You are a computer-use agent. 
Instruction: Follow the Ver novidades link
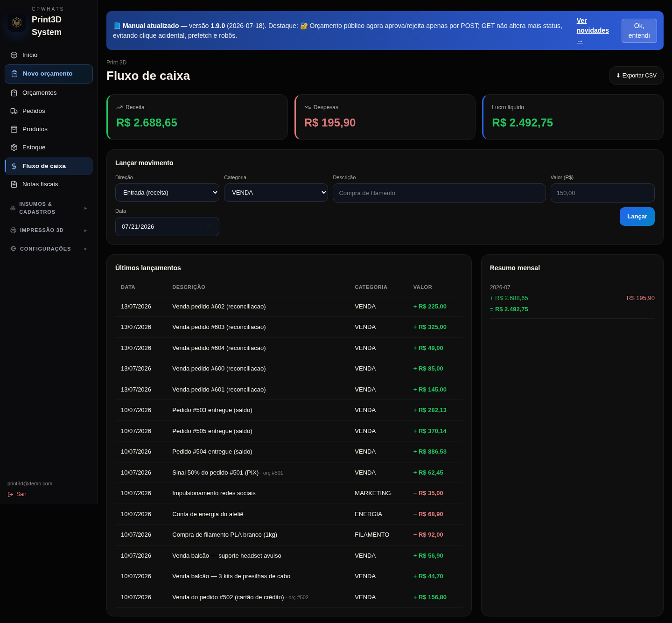[593, 31]
